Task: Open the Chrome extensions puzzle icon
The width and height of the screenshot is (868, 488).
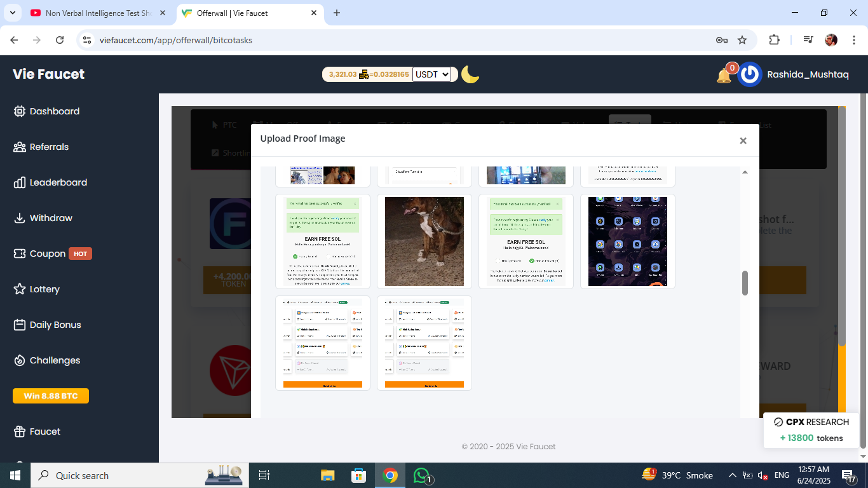Action: pos(774,40)
